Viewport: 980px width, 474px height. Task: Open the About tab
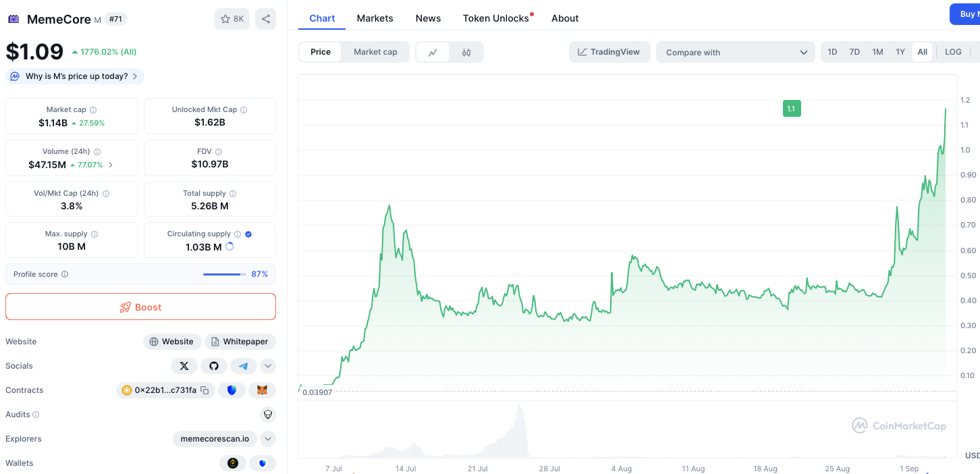(565, 18)
